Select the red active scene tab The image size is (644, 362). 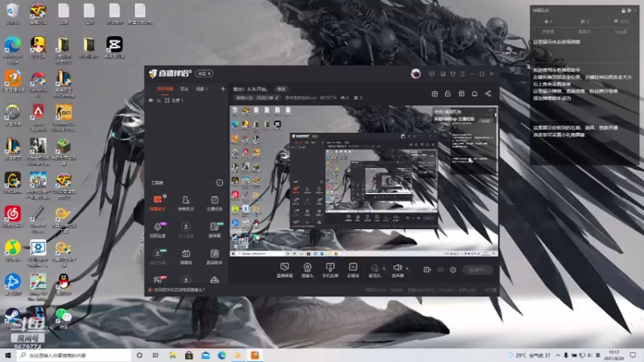[x=165, y=88]
